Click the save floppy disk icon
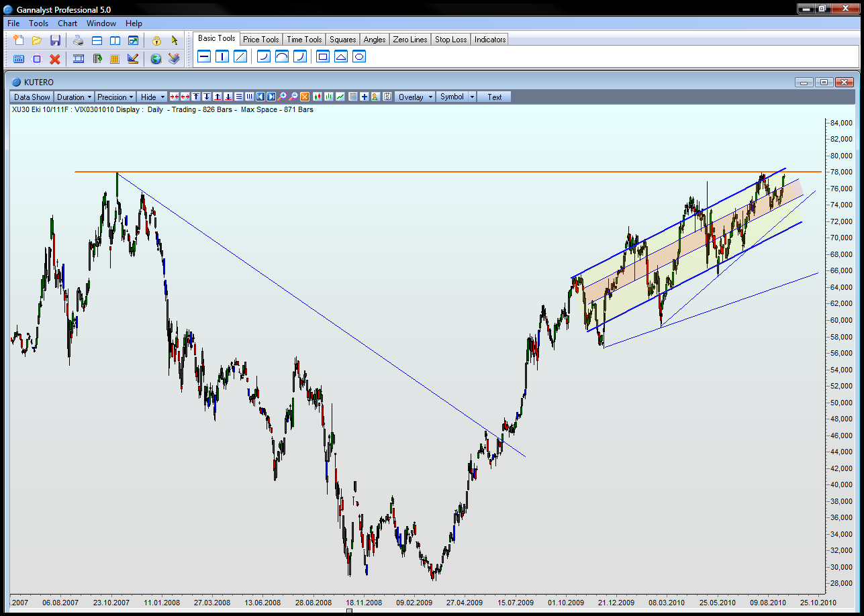Viewport: 864px width, 616px height. click(55, 40)
